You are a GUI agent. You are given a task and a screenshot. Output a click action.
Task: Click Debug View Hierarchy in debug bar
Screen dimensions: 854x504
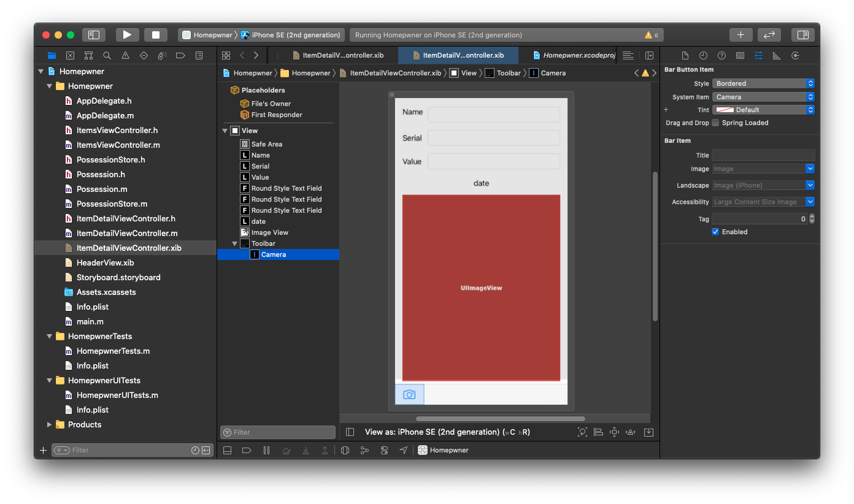point(345,450)
